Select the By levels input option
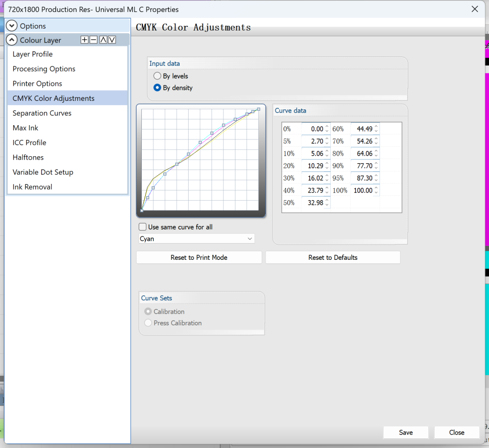Image resolution: width=489 pixels, height=448 pixels. [x=158, y=76]
